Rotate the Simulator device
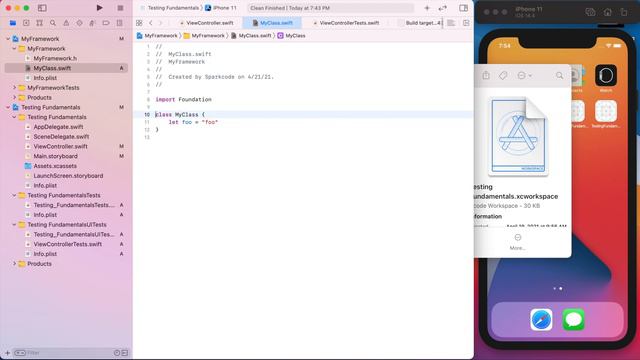This screenshot has width=640, height=360. (624, 12)
